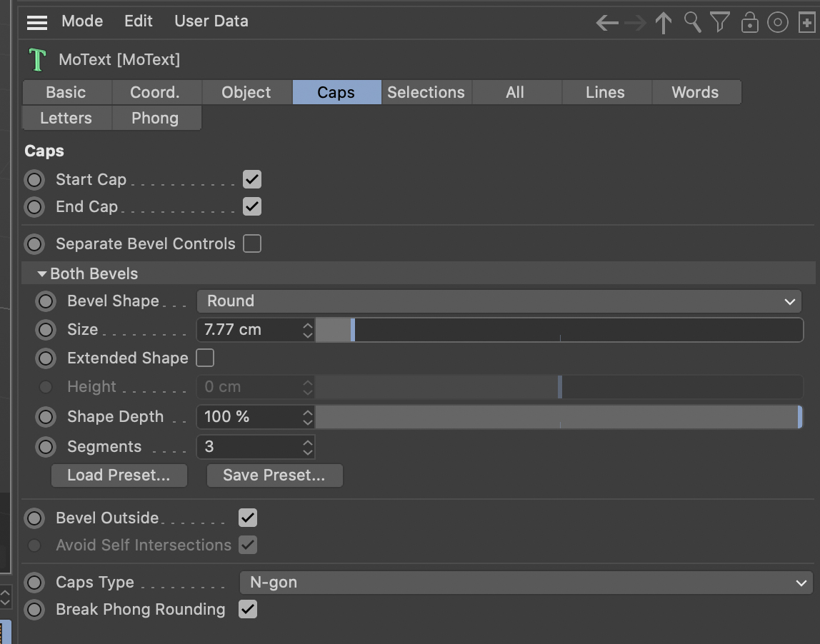Enable Separate Bevel Controls checkbox

(251, 243)
